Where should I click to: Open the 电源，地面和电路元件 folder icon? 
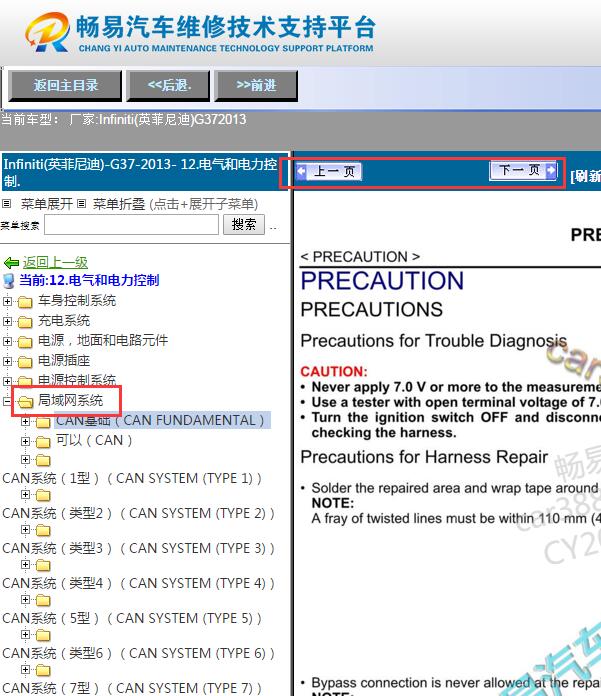pos(25,342)
